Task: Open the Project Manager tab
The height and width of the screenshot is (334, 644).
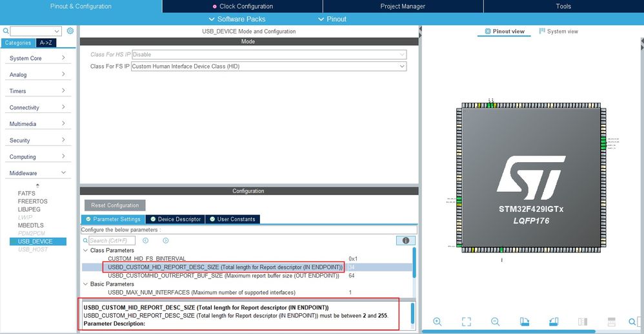Action: click(403, 6)
